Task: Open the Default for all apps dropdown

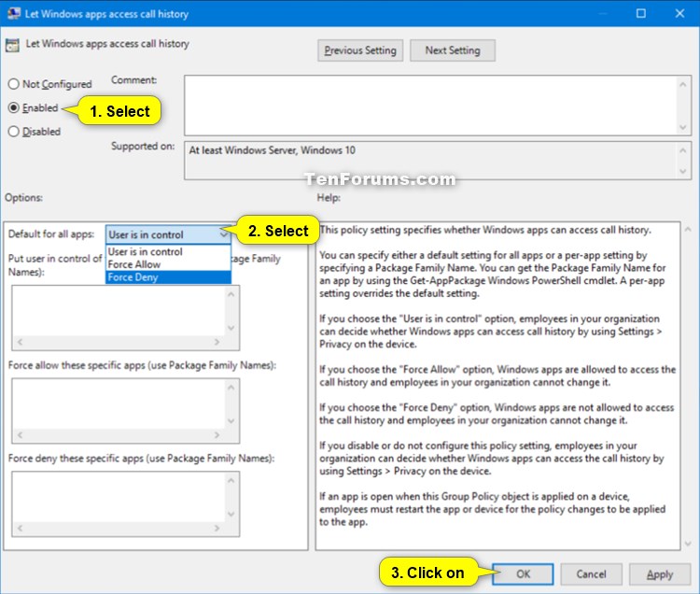Action: pyautogui.click(x=168, y=234)
